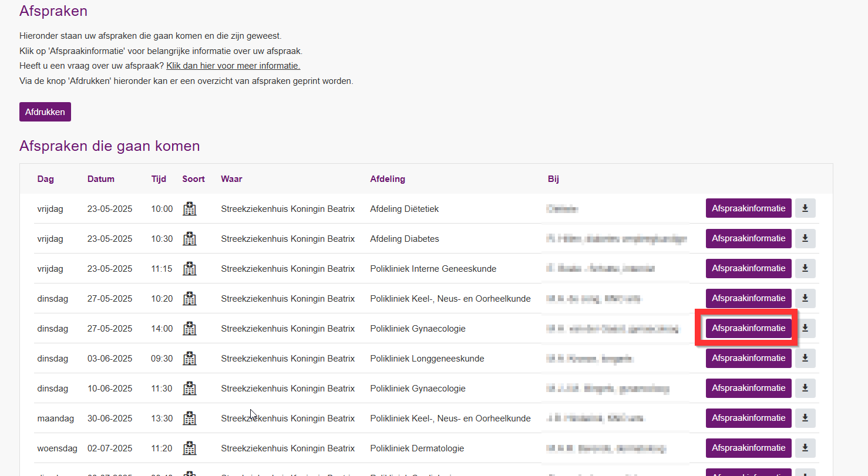Open Afspraakinformatie for Polikliniek Longgeneeskunde
868x476 pixels.
(x=749, y=358)
